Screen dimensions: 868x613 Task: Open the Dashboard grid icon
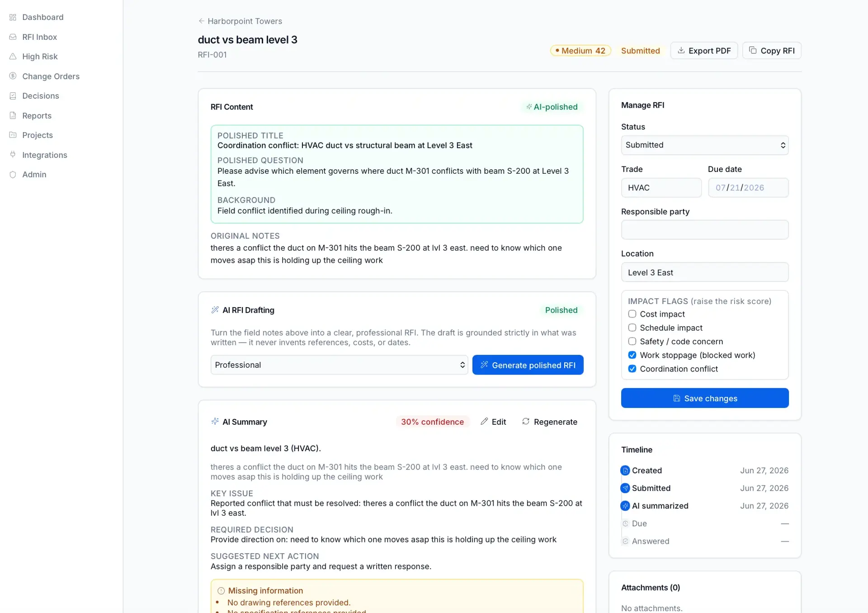click(x=13, y=17)
